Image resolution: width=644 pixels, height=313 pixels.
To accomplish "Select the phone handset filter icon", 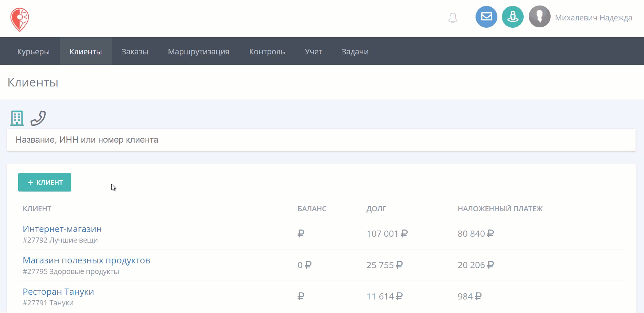I will (38, 118).
